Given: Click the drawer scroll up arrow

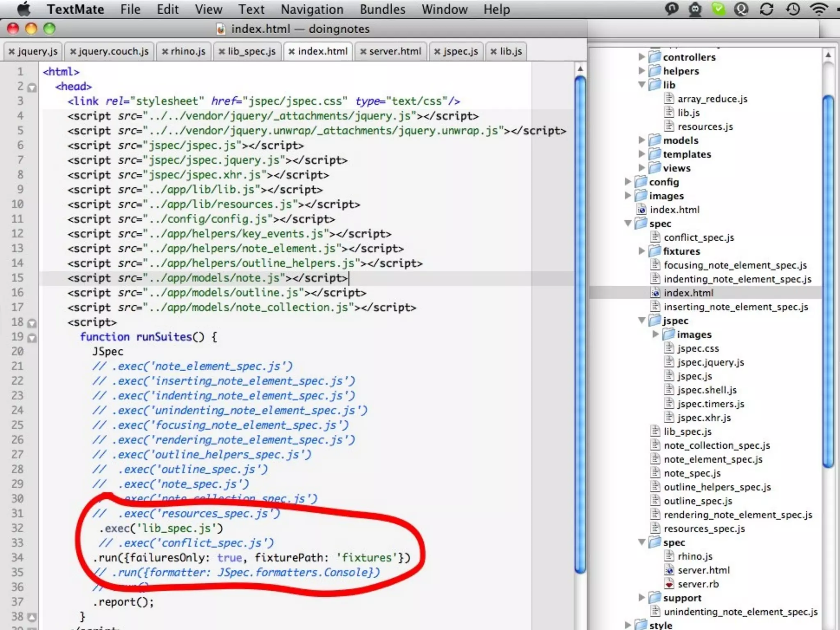Looking at the screenshot, I should [828, 55].
